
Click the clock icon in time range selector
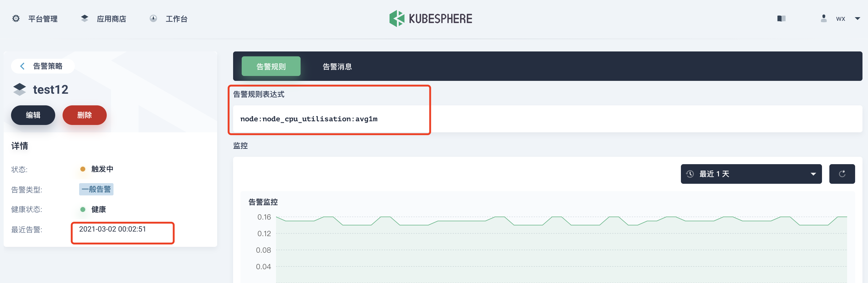pos(690,174)
